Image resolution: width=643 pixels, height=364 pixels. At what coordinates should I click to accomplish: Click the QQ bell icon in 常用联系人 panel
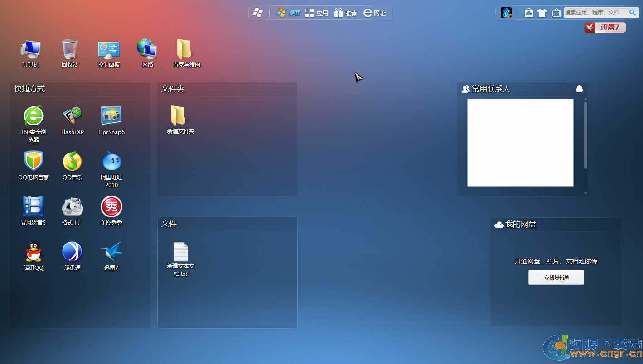(579, 89)
